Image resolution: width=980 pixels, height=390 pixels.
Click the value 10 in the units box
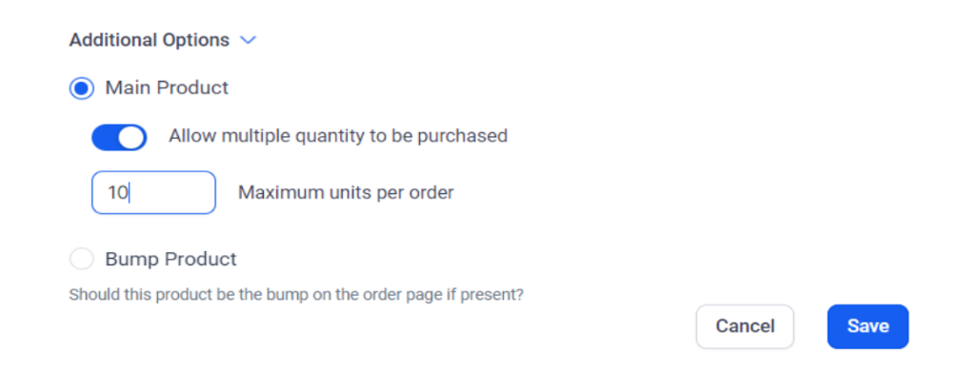(x=117, y=193)
